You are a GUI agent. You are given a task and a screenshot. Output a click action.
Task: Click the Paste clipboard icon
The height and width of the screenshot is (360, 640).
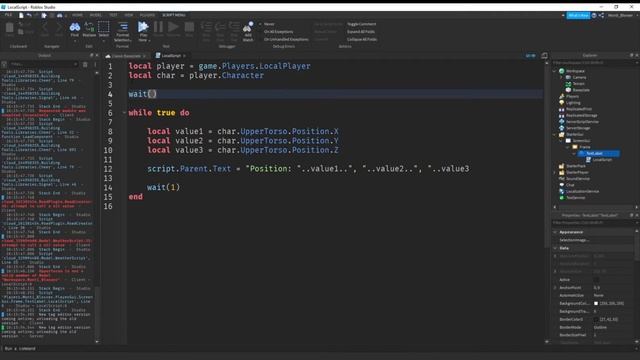point(9,28)
